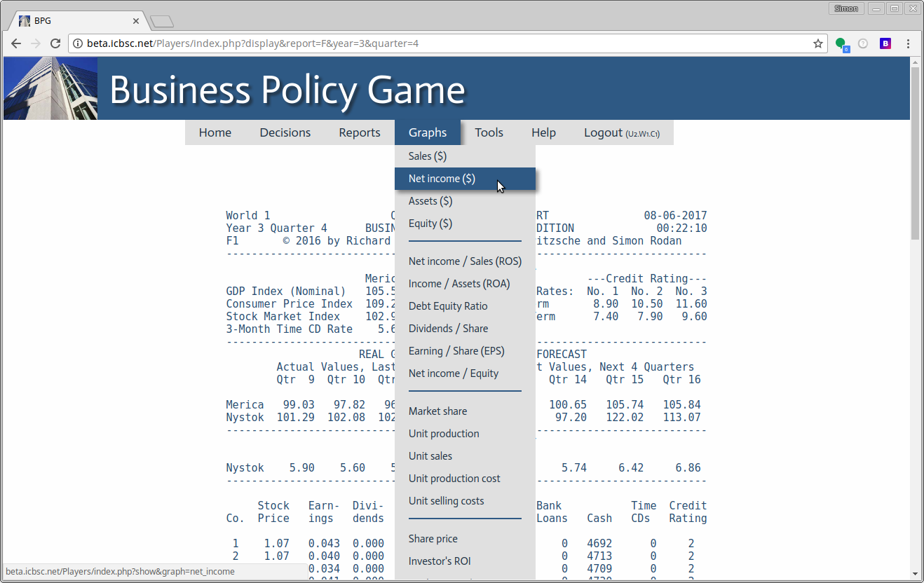Click the purple B extension icon

coord(885,43)
